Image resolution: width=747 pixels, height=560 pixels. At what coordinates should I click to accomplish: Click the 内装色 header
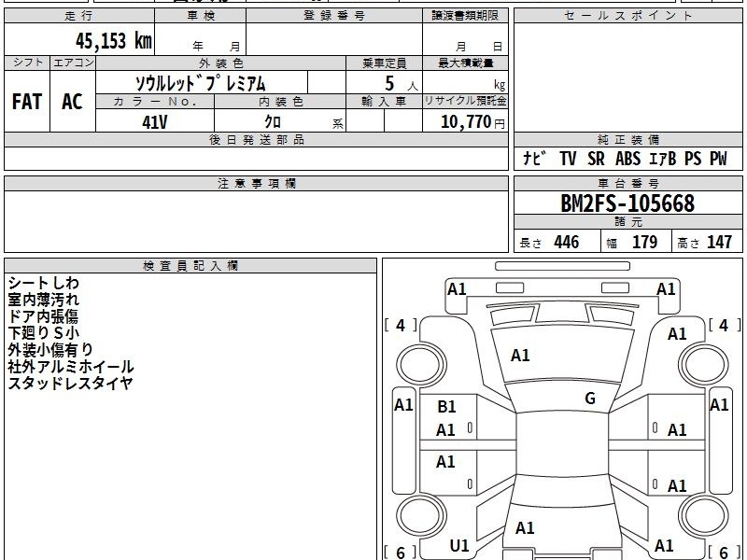[281, 102]
